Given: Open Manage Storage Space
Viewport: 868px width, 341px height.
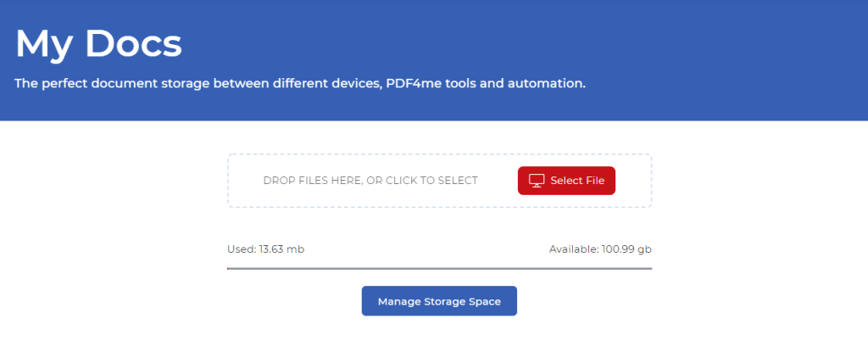Looking at the screenshot, I should pos(439,301).
